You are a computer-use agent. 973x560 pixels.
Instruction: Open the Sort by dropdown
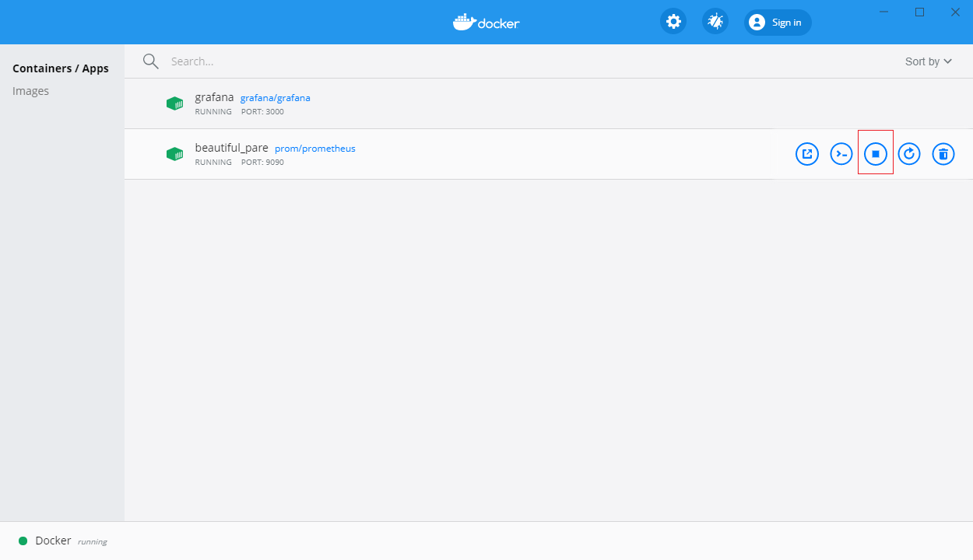pos(929,61)
